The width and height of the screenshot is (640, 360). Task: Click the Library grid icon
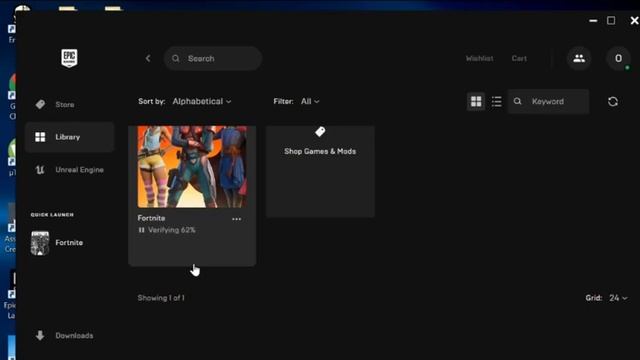[x=40, y=137]
